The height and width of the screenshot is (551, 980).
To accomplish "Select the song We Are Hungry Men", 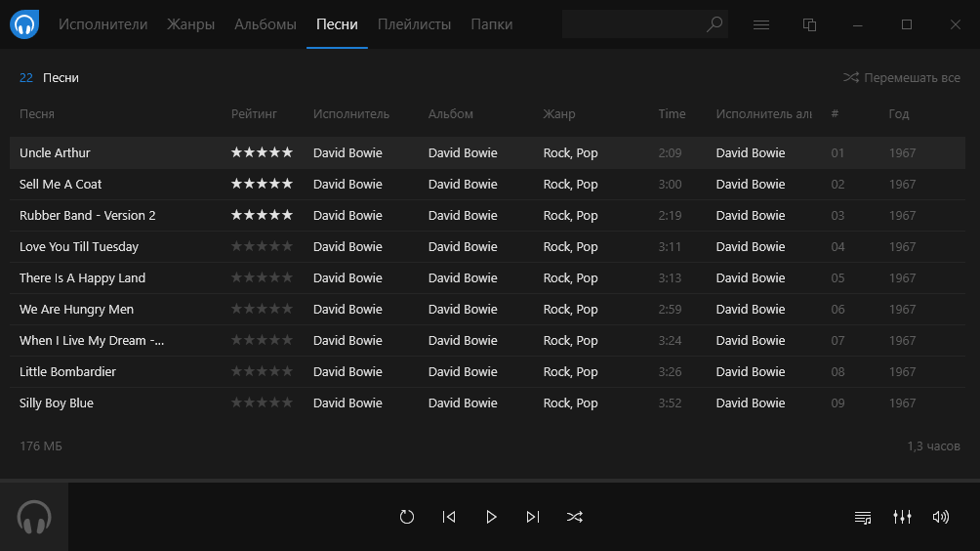I will click(76, 309).
